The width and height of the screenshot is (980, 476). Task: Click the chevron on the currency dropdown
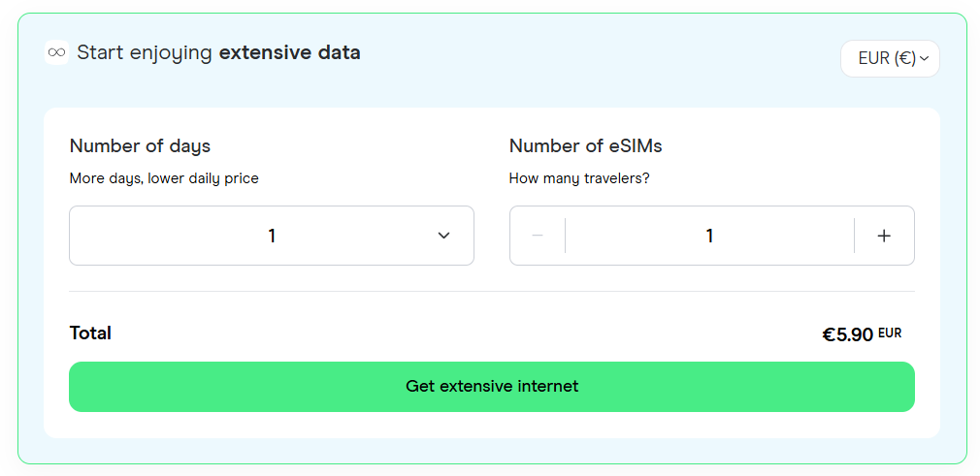(925, 59)
